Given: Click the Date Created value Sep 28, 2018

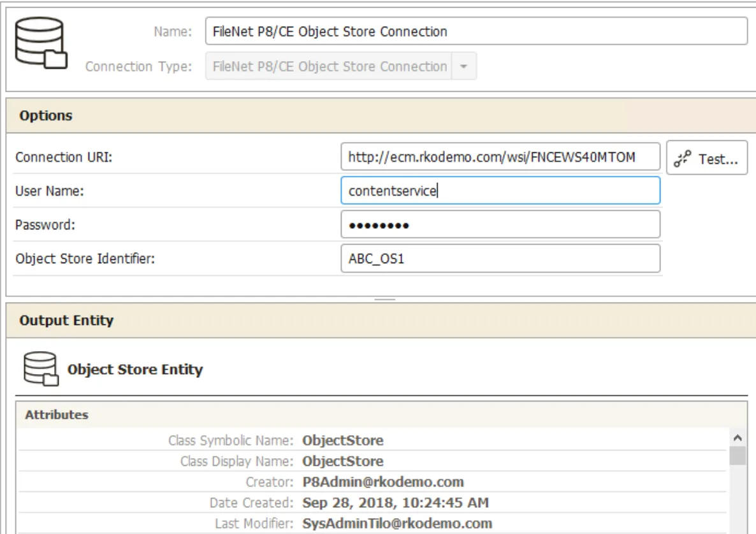Looking at the screenshot, I should pos(395,503).
